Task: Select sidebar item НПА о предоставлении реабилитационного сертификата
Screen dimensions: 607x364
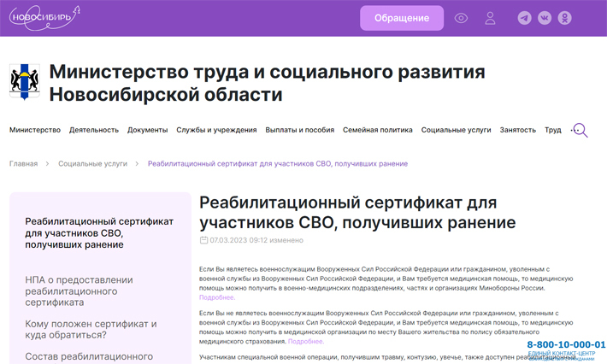Action: pos(79,291)
